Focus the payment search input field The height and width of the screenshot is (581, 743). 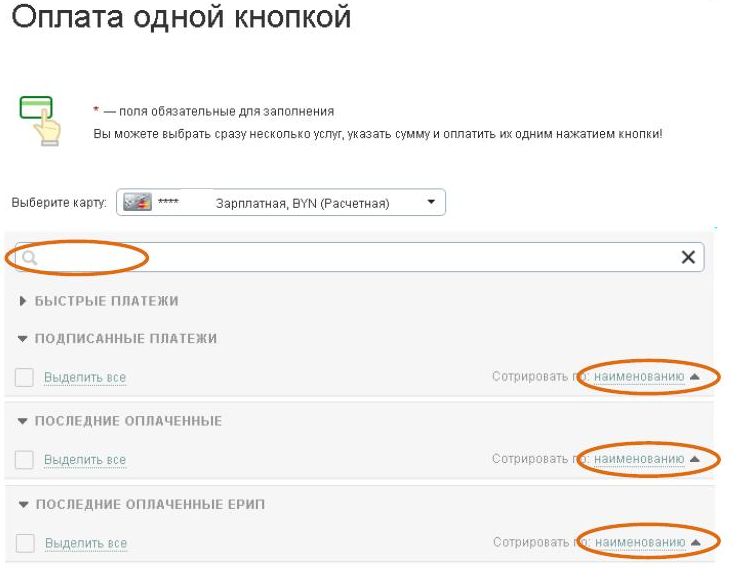click(360, 258)
